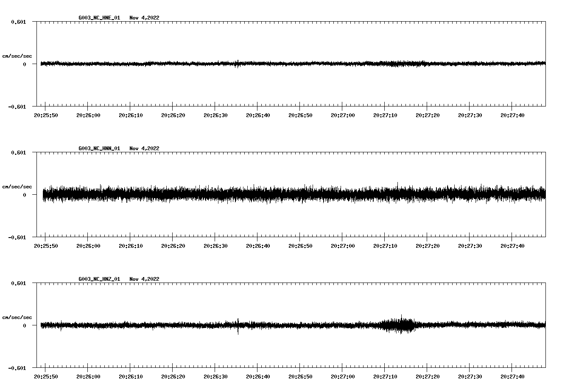Click the 20:26:50 time label under HNZ plot
The width and height of the screenshot is (576, 392).
pos(300,377)
